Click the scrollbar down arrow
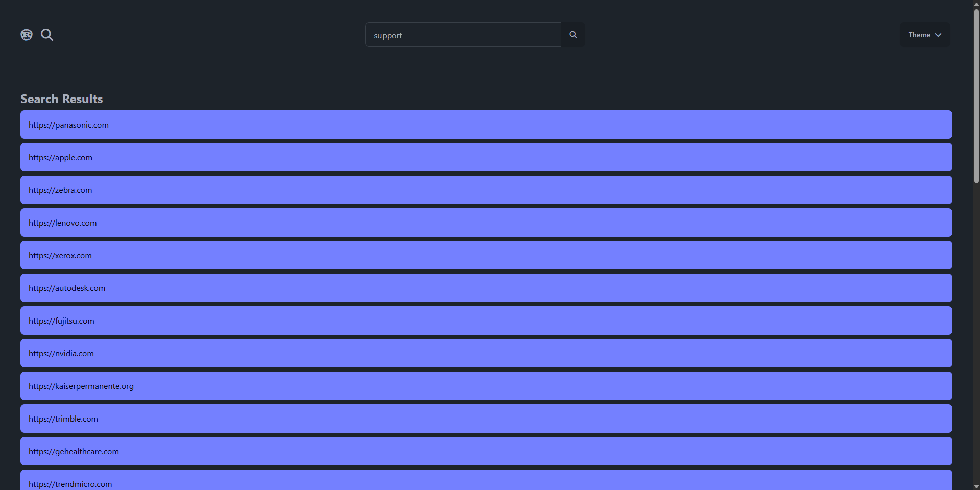980x490 pixels. coord(976,486)
